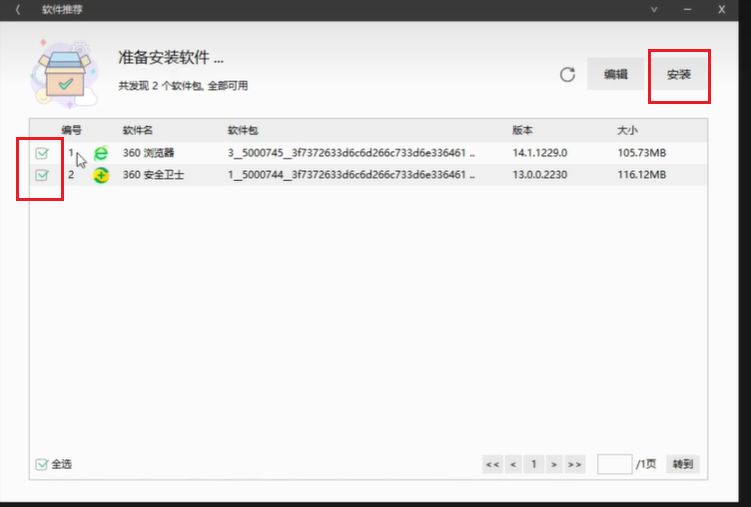The image size is (751, 507).
Task: Click the page number input field
Action: pos(614,464)
